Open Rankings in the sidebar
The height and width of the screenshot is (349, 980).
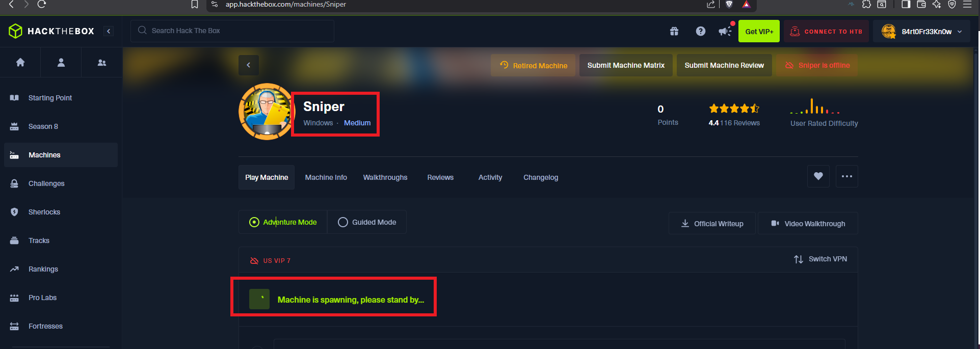[61, 269]
